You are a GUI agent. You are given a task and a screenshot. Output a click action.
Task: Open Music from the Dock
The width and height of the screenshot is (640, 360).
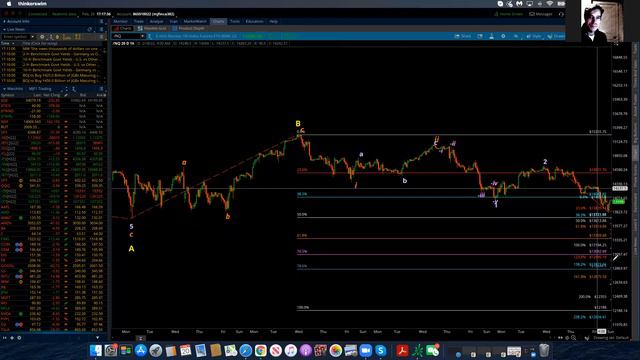point(291,350)
